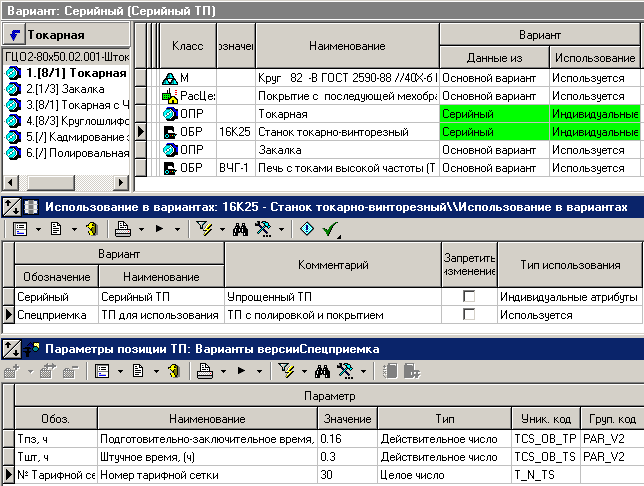Click the black play arrow in Использование в вариантах toolbar
The width and height of the screenshot is (644, 486).
pos(159,229)
